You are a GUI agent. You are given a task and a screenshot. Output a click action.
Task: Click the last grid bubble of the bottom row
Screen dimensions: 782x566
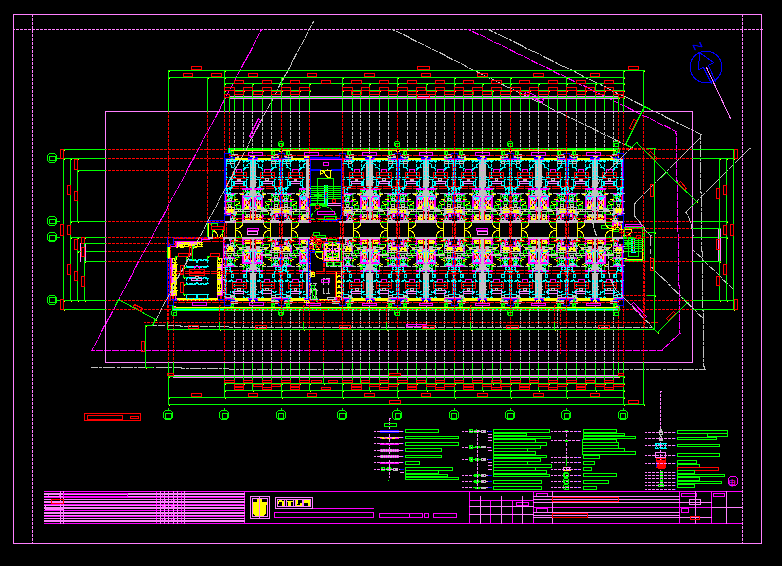[x=623, y=415]
